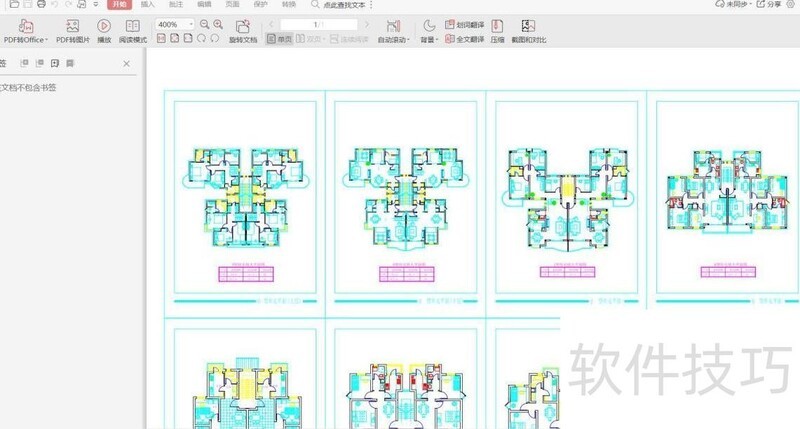This screenshot has height=429, width=800.
Task: Fit page to window icon
Action: [x=175, y=38]
